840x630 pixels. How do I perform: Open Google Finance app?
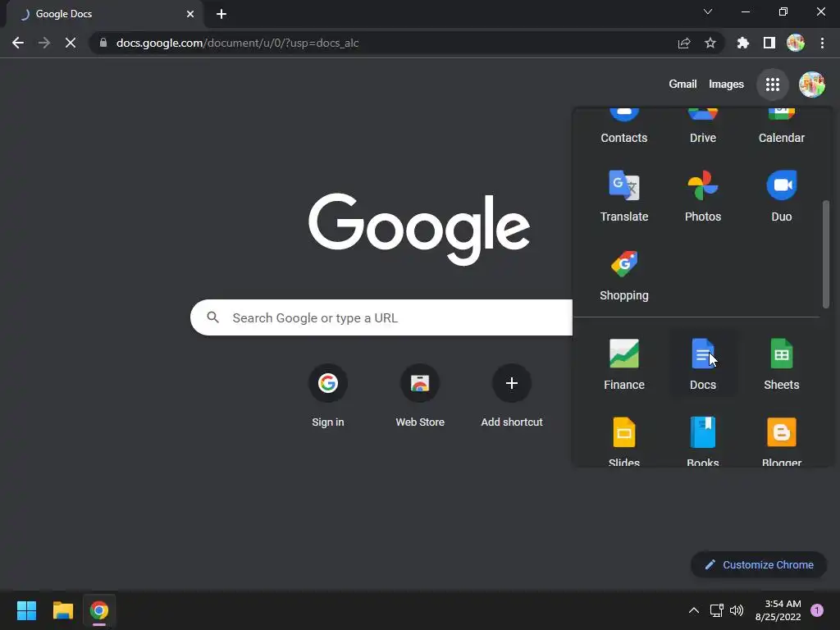(623, 364)
